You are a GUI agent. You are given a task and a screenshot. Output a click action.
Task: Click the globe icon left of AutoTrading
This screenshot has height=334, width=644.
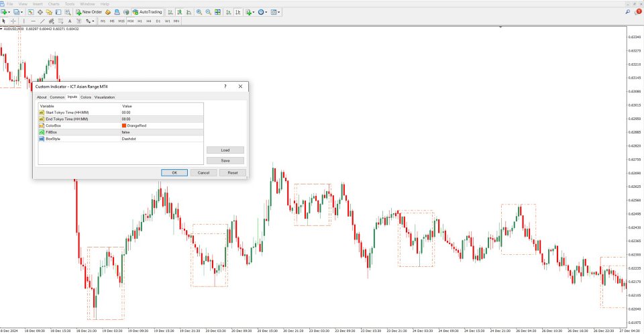coord(126,12)
